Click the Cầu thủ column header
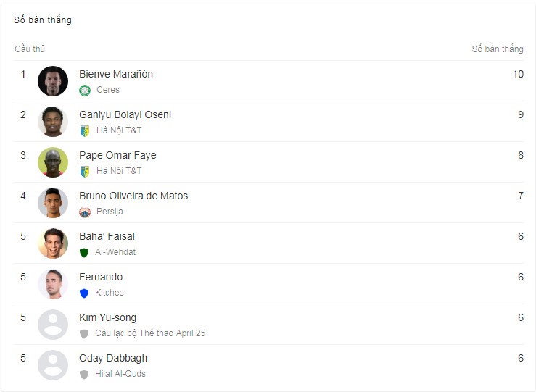The image size is (536, 392). tap(30, 49)
